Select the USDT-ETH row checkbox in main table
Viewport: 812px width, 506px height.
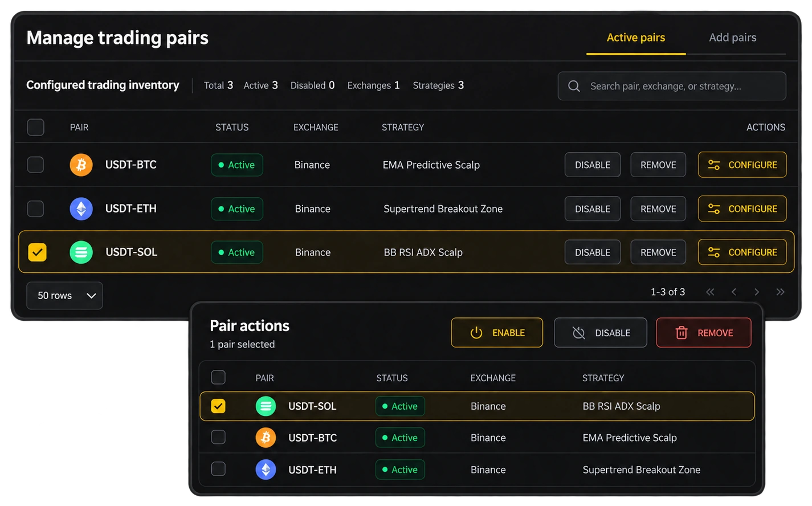point(35,209)
